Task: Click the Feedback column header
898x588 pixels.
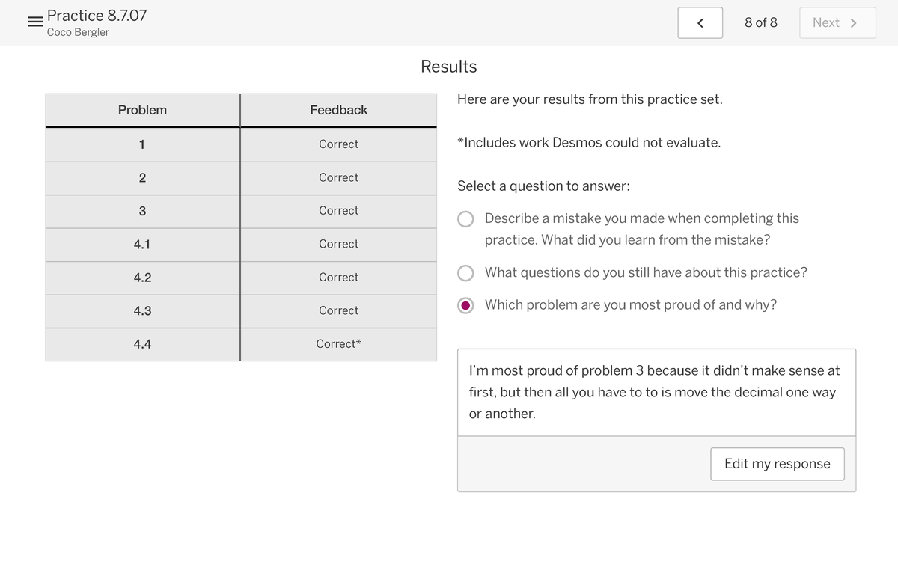Action: click(338, 110)
